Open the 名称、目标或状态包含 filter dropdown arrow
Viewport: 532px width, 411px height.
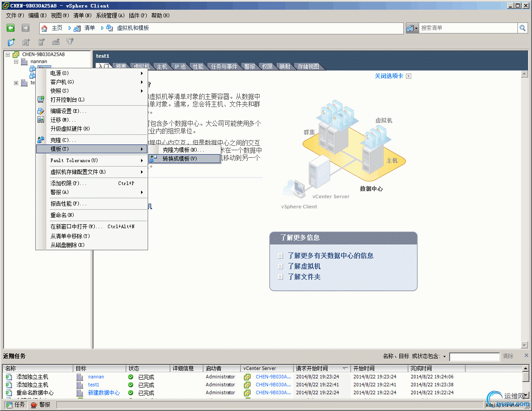pos(444,356)
